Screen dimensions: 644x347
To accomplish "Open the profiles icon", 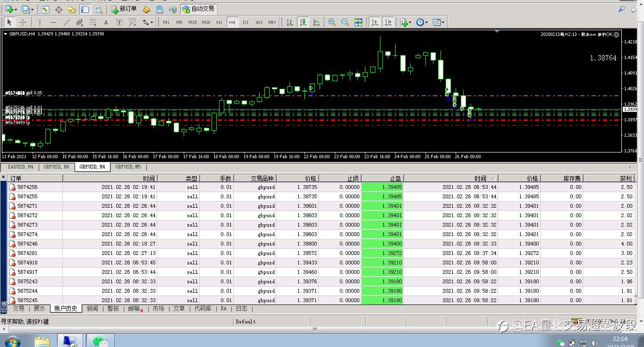I will pyautogui.click(x=25, y=9).
